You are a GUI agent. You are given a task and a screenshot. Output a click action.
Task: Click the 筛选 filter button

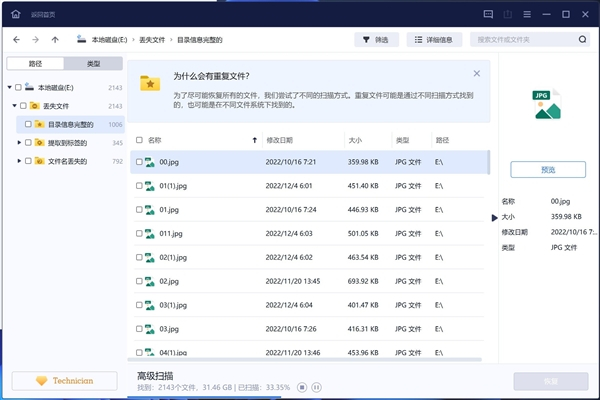376,40
